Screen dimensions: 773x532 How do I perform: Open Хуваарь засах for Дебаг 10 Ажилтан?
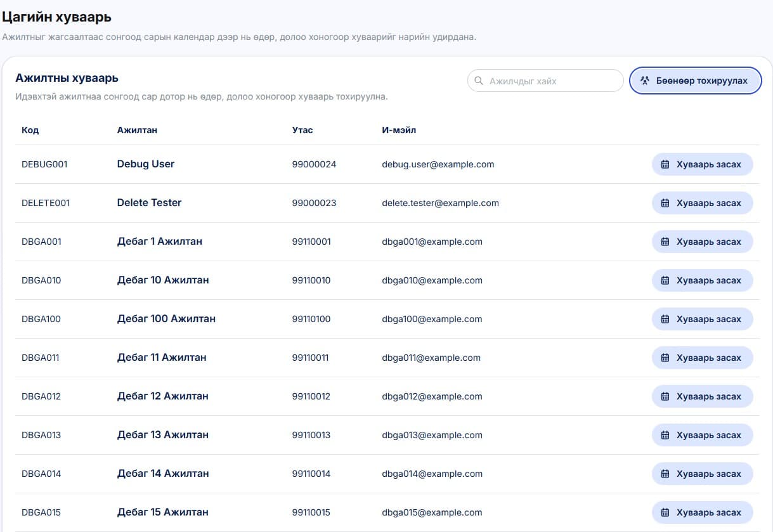pos(702,280)
